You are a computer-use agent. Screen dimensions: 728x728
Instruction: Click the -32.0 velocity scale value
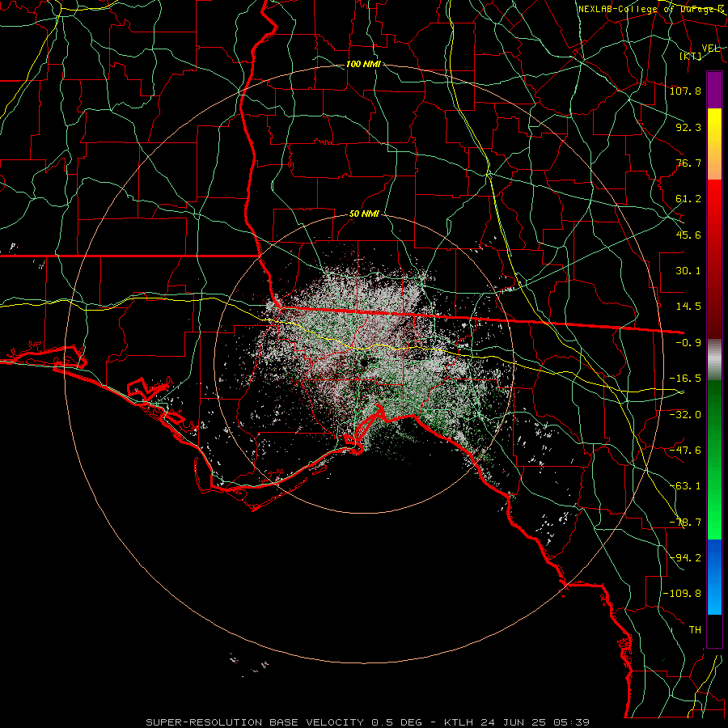pyautogui.click(x=685, y=414)
